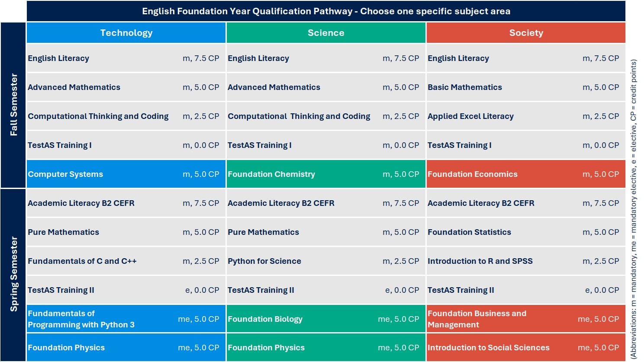Screen dimensions: 644x362
Task: Select the Science column header
Action: click(x=326, y=33)
